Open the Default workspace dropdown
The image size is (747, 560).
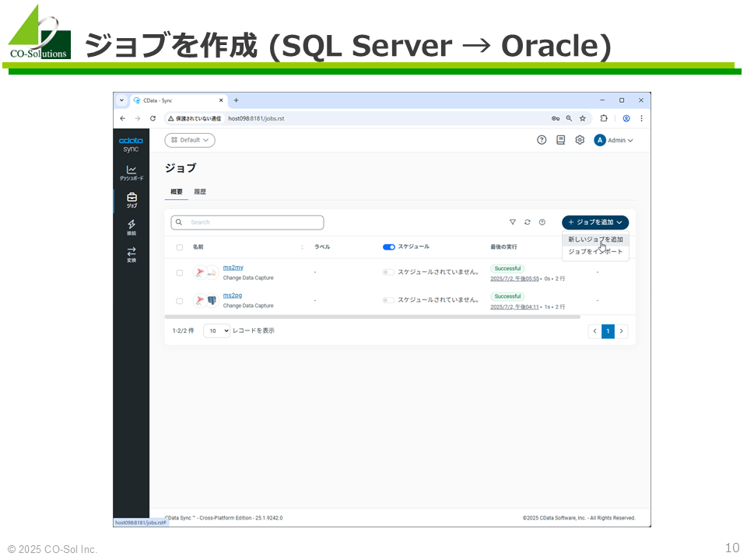190,140
